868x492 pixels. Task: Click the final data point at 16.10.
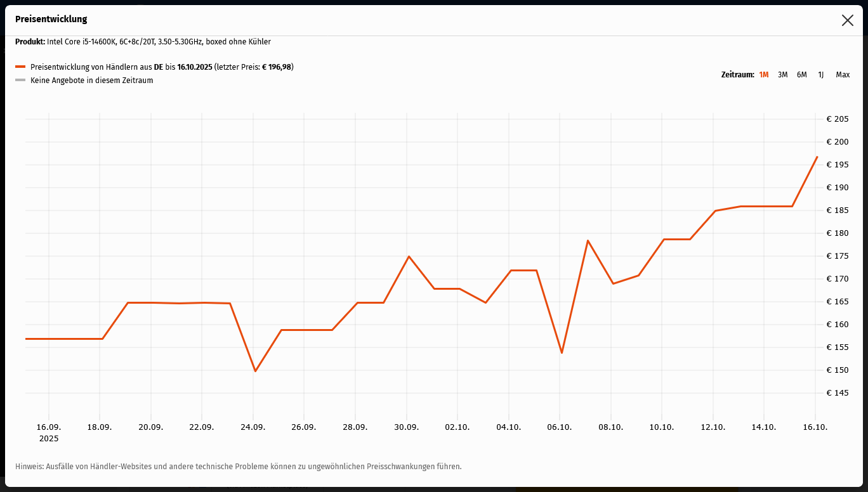817,157
